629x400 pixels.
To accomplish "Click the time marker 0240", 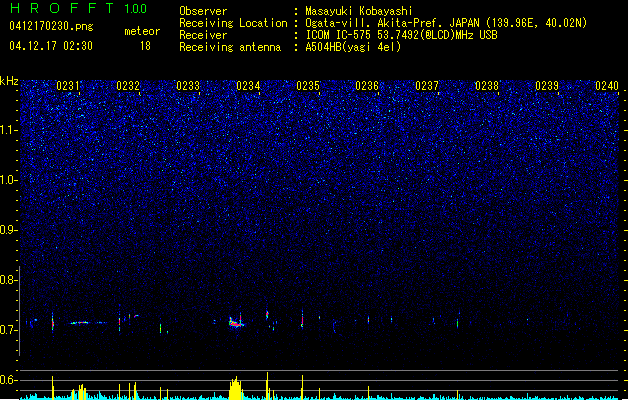I will [607, 86].
